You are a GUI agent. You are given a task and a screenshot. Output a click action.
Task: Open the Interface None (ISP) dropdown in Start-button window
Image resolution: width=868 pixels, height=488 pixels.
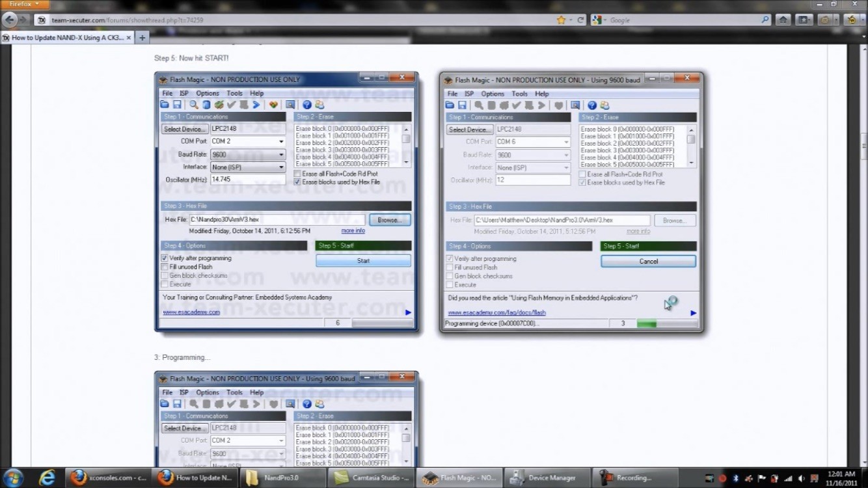point(248,167)
